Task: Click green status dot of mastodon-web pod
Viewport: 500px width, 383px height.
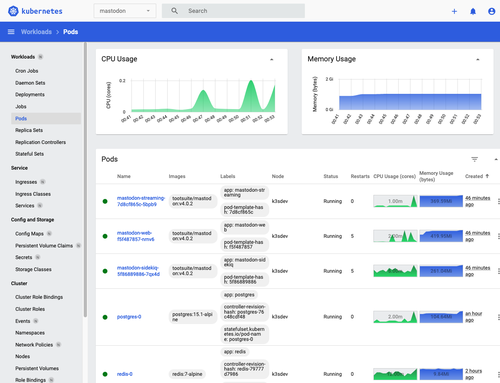Action: click(x=105, y=236)
